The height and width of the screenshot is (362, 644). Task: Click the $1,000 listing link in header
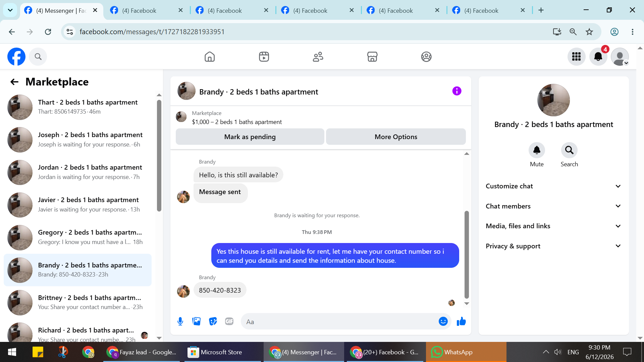237,122
